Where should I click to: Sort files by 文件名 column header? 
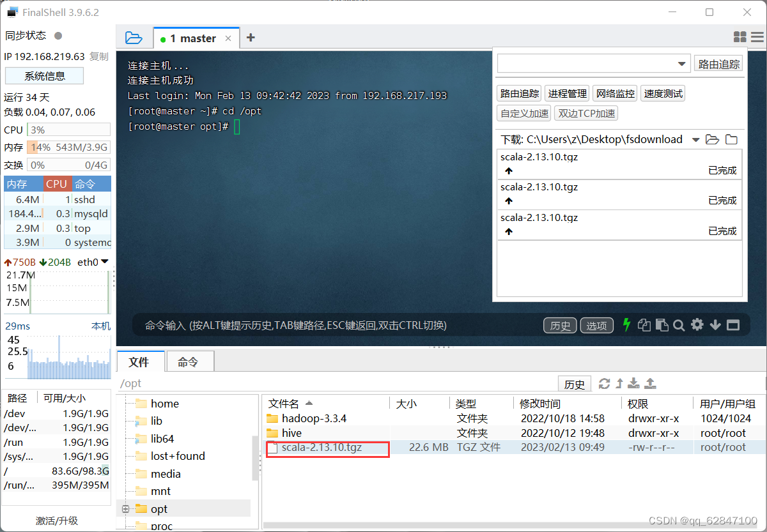pyautogui.click(x=326, y=404)
